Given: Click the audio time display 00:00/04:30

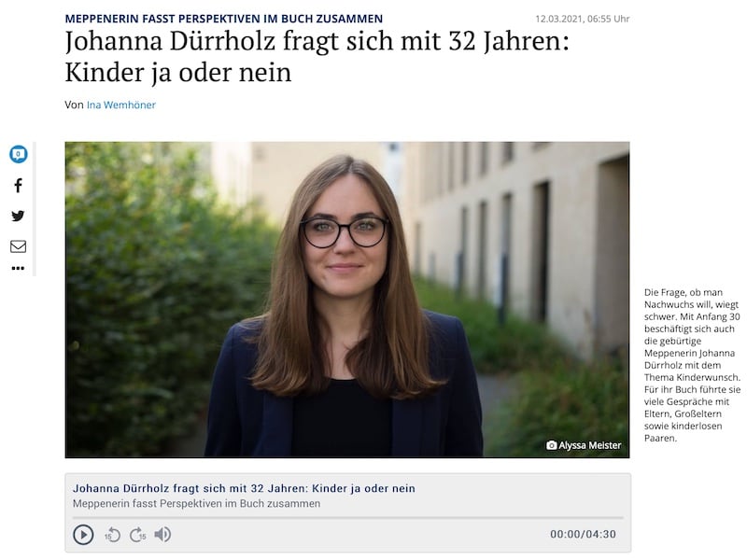Looking at the screenshot, I should (x=583, y=534).
